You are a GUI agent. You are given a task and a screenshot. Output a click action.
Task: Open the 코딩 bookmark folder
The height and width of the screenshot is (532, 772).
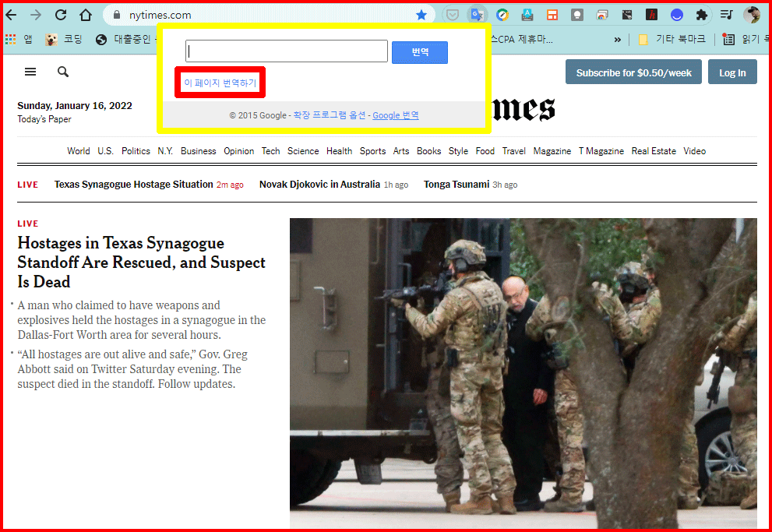pyautogui.click(x=64, y=40)
